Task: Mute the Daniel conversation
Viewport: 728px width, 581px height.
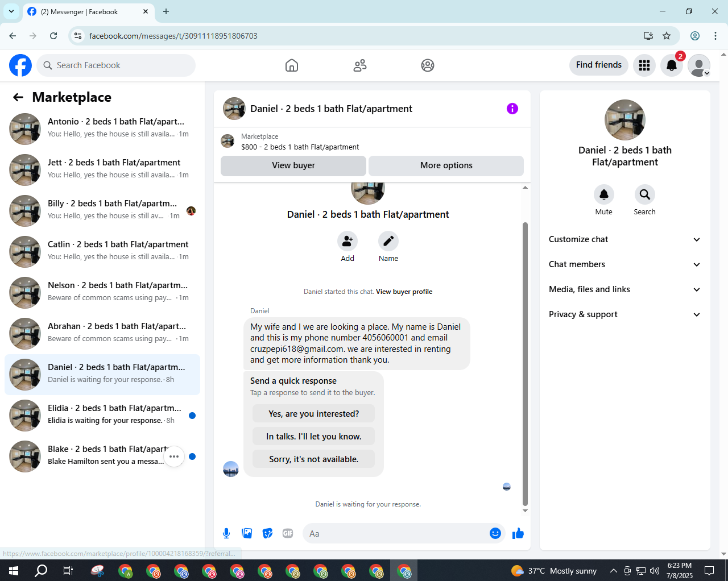Action: pos(604,194)
